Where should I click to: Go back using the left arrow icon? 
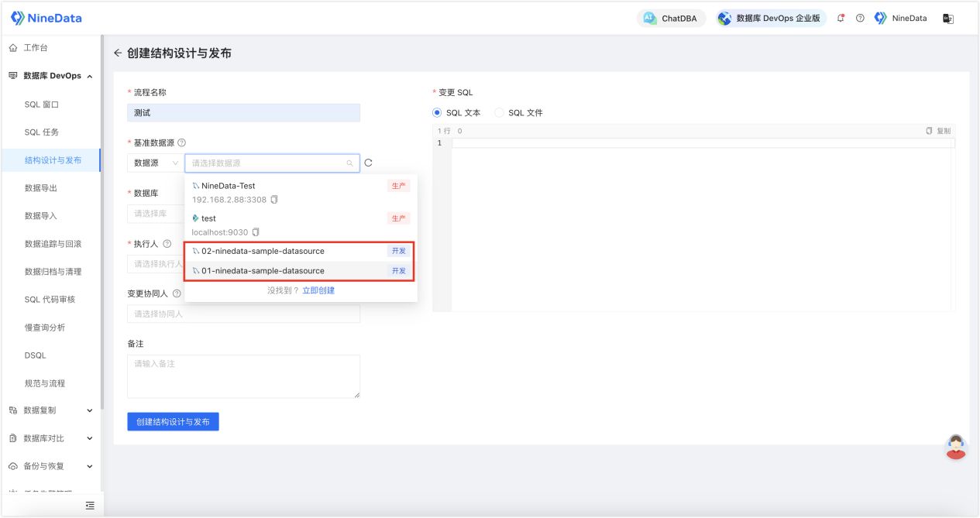coord(118,53)
